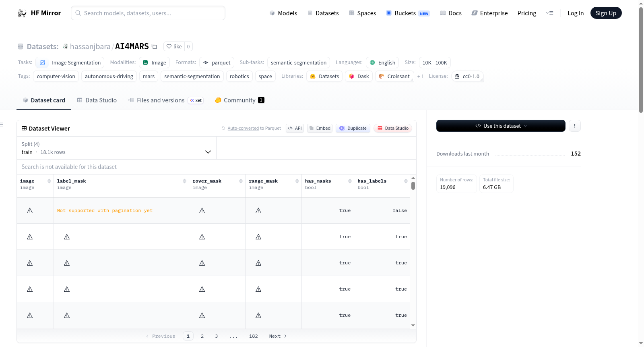Like the AI4MARS dataset
644x347 pixels.
[x=174, y=46]
